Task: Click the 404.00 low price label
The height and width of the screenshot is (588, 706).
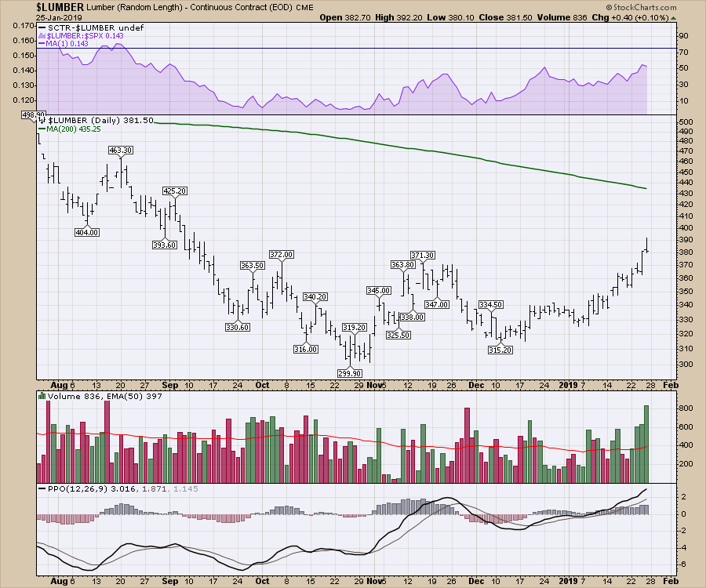Action: click(x=87, y=233)
